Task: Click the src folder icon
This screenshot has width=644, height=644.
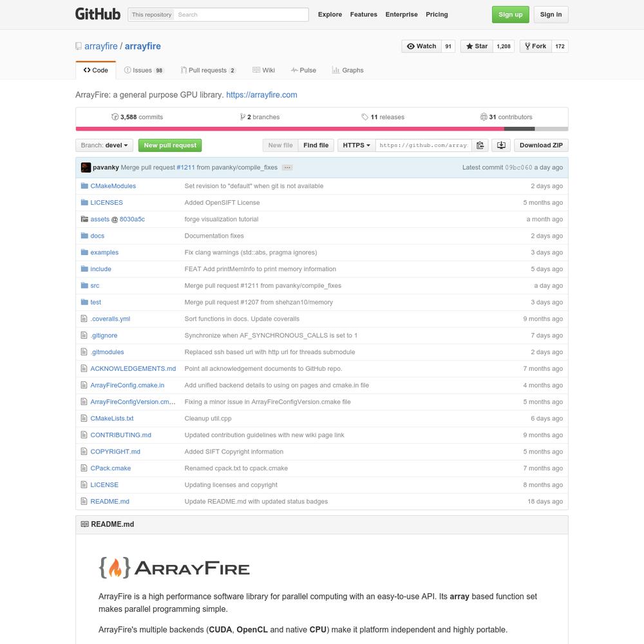Action: pos(84,285)
